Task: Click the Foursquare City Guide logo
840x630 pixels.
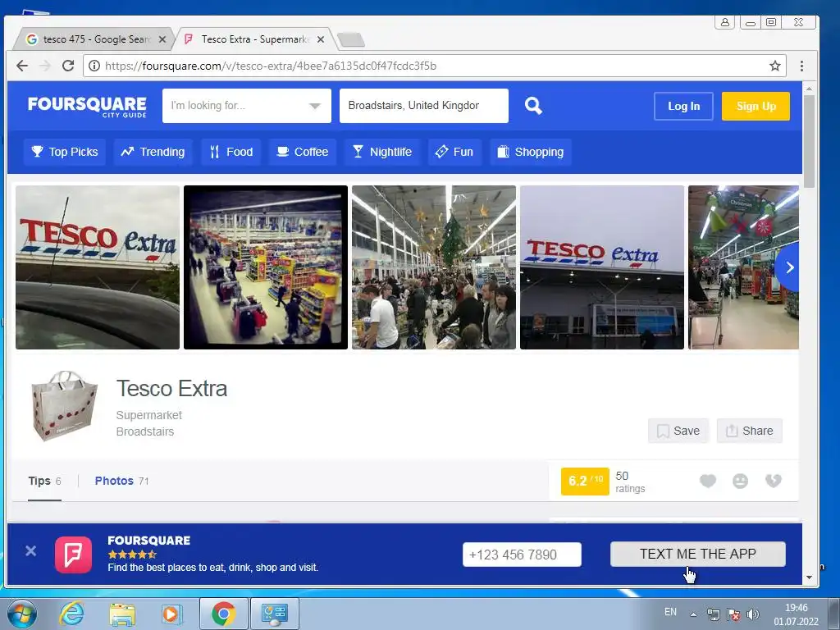Action: [87, 106]
